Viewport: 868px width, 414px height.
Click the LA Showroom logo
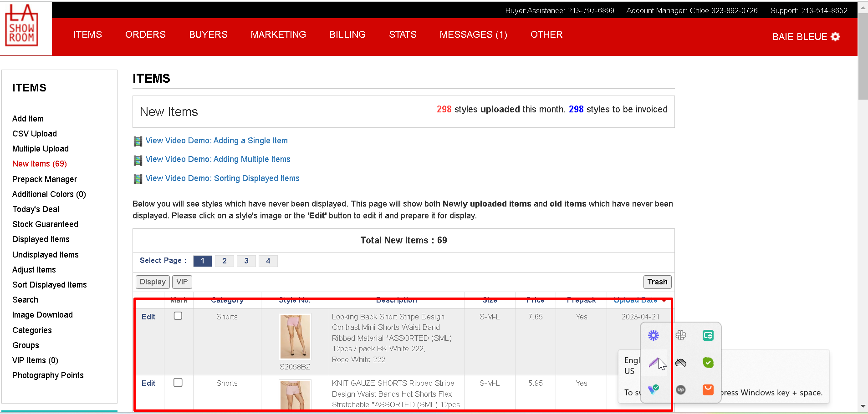click(x=21, y=25)
